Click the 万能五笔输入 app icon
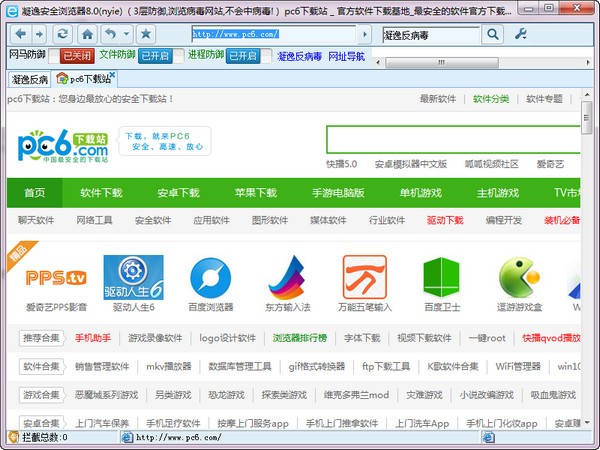 365,277
